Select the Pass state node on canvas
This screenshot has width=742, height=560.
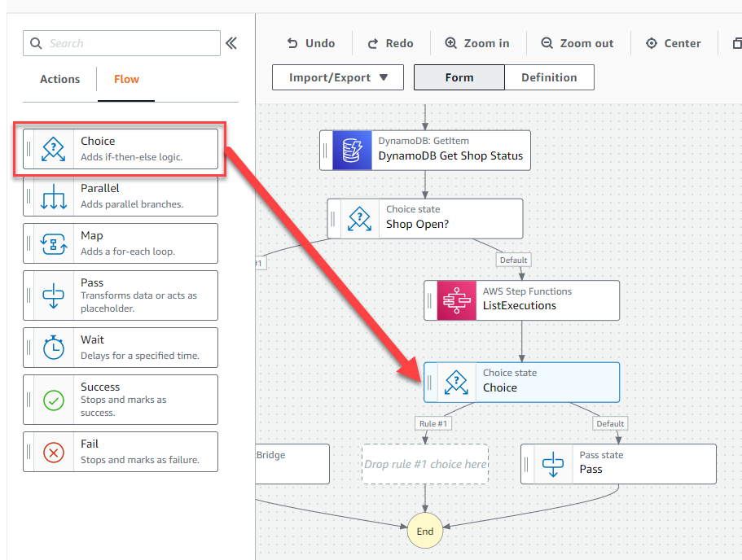coord(618,464)
